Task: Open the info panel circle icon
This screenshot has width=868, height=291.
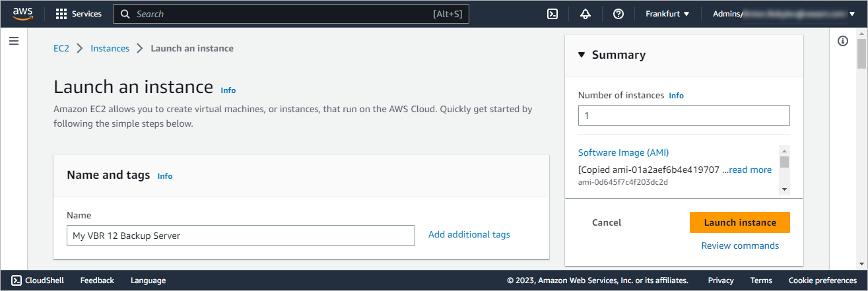Action: [x=842, y=41]
